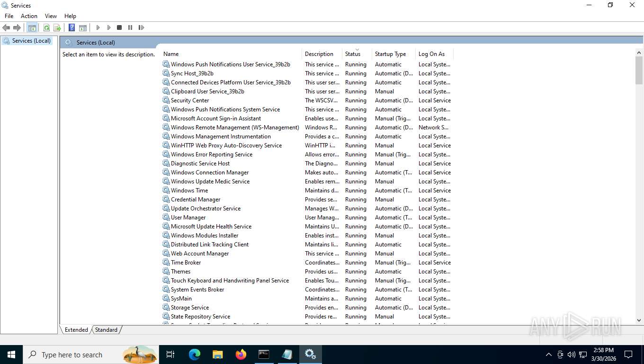Click the gear icon beside Credential Manager
Viewport: 644px width, 364px height.
(x=166, y=199)
